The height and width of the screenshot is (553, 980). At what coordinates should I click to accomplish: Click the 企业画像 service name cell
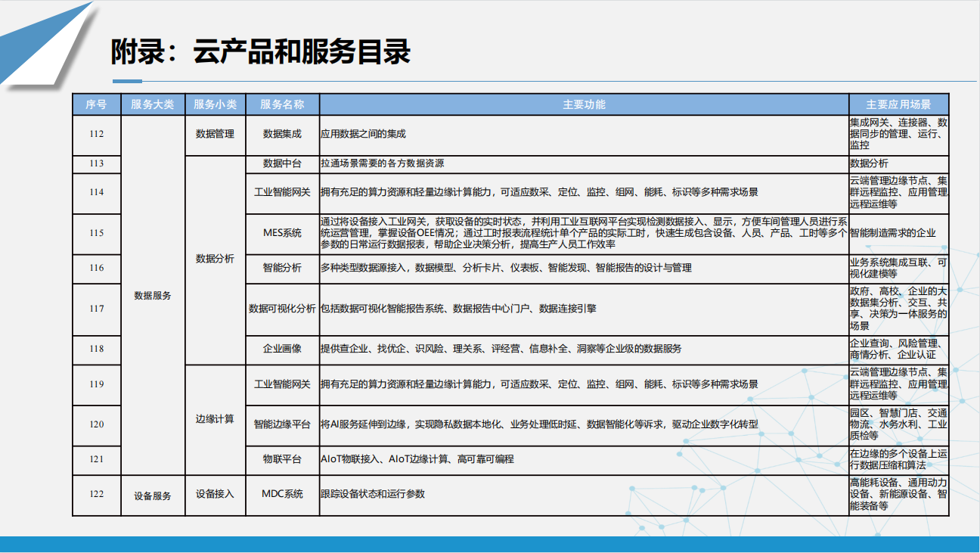tap(282, 349)
